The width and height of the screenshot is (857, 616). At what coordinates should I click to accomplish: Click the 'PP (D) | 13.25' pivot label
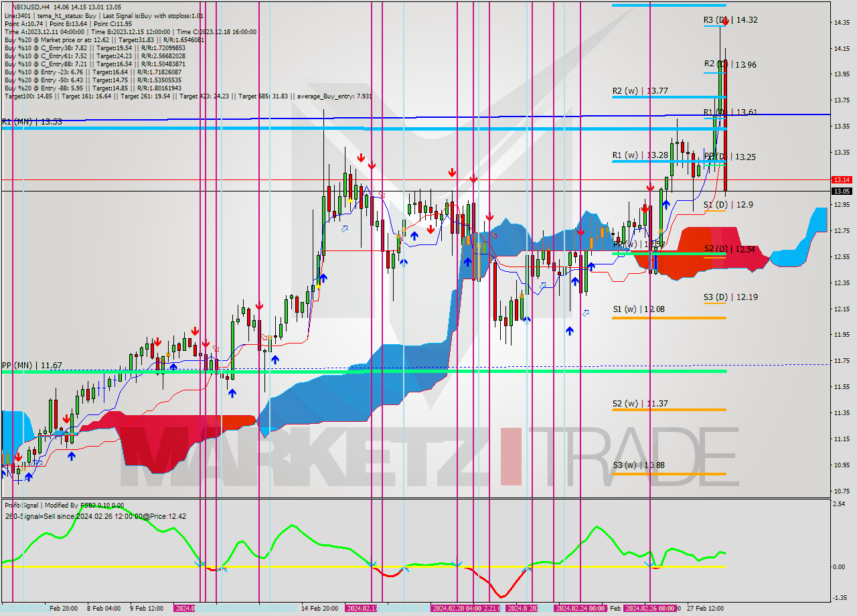(x=730, y=157)
